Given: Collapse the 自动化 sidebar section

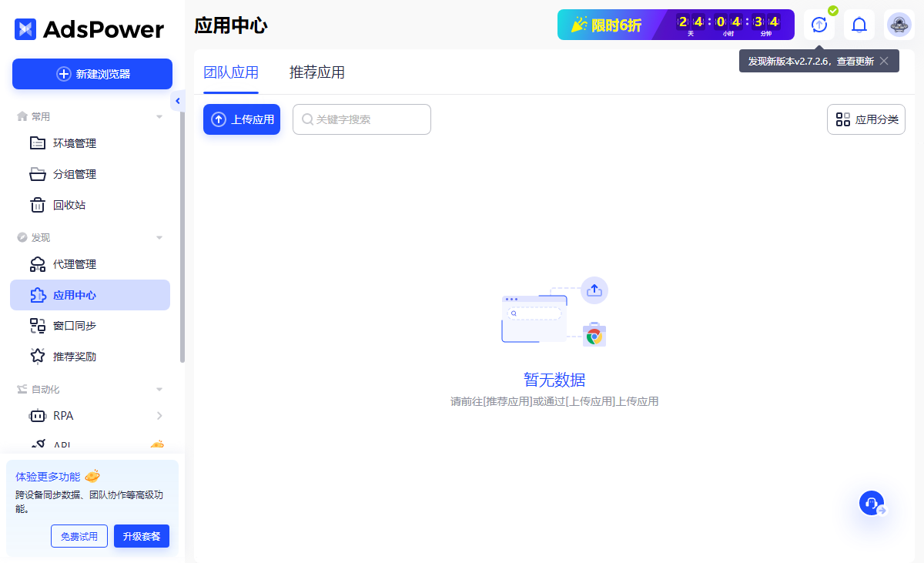Looking at the screenshot, I should coord(159,390).
